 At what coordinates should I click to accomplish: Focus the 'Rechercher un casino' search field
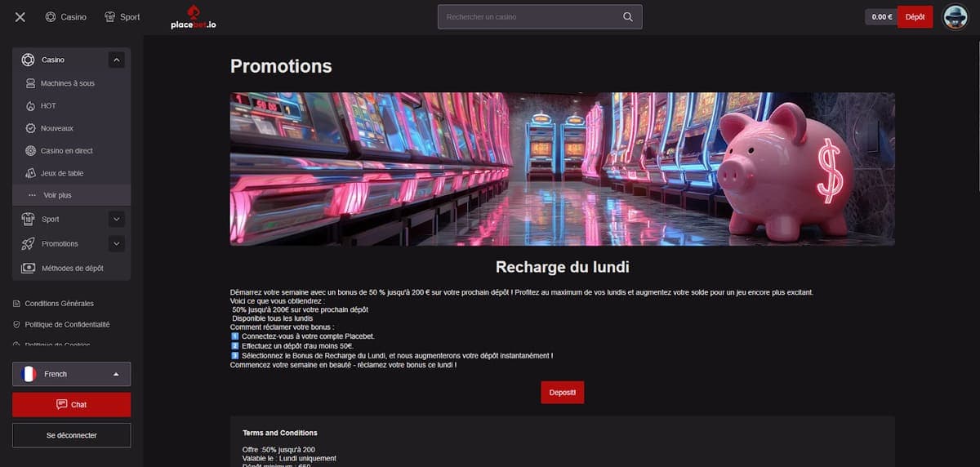tap(540, 17)
